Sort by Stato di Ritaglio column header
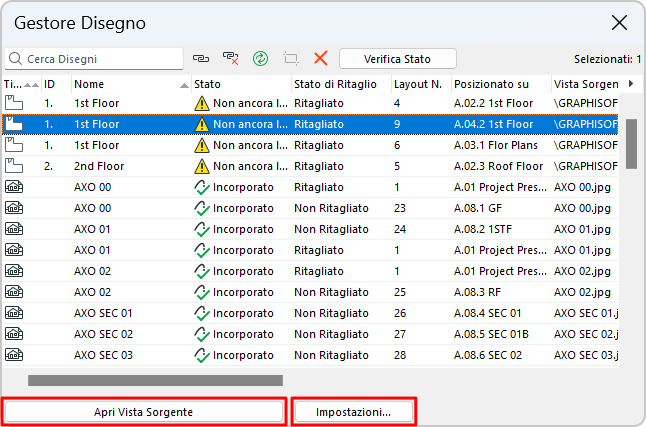The image size is (646, 427). 341,84
